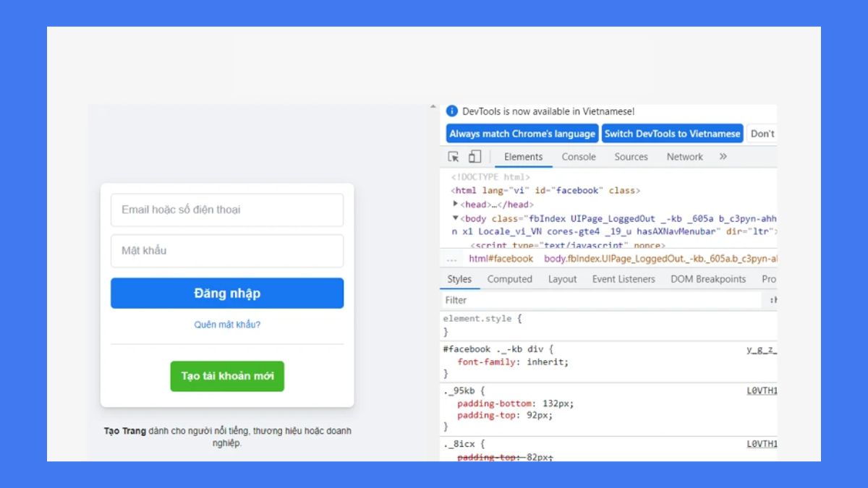Click Switch DevTools to Vietnamese button

tap(673, 134)
